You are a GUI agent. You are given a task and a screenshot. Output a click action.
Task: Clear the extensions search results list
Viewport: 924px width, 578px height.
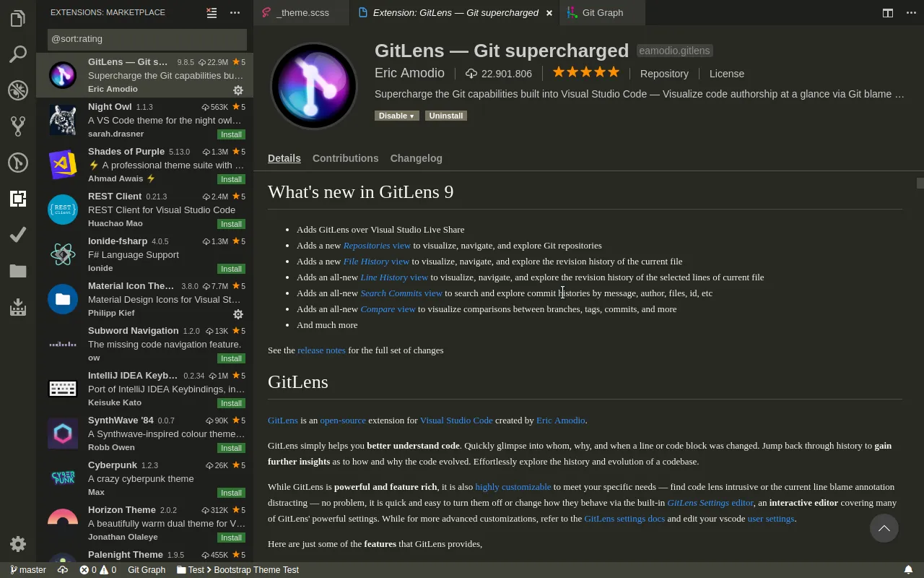[212, 12]
